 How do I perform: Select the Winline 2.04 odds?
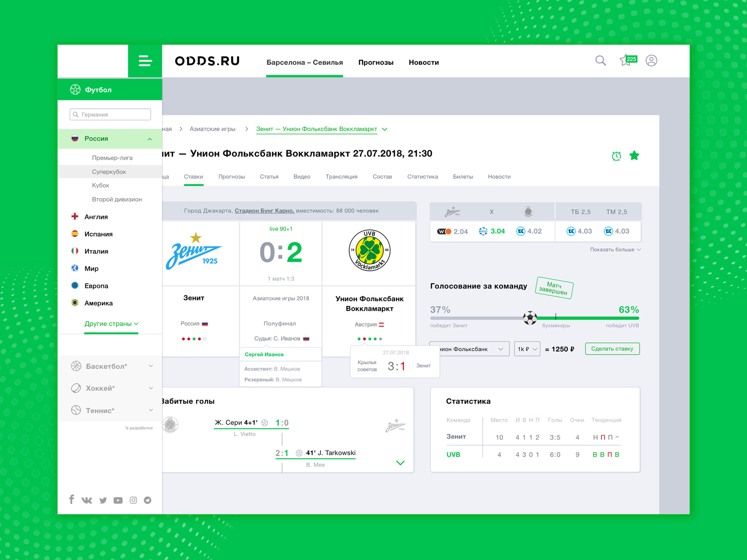[452, 231]
